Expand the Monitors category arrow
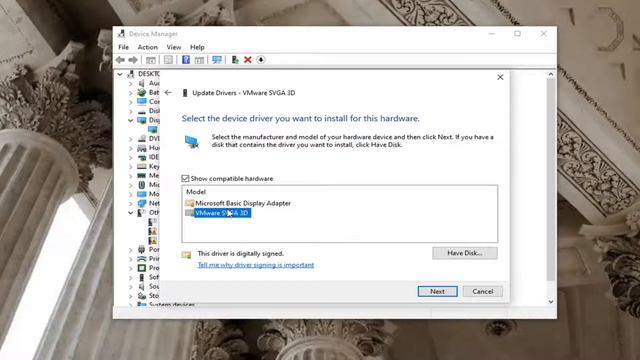 coord(131,194)
